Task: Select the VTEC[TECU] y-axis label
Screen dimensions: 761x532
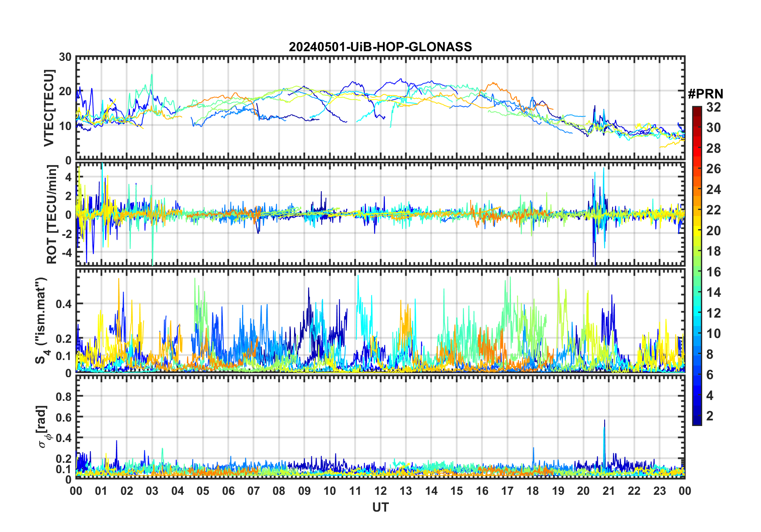Action: 49,108
